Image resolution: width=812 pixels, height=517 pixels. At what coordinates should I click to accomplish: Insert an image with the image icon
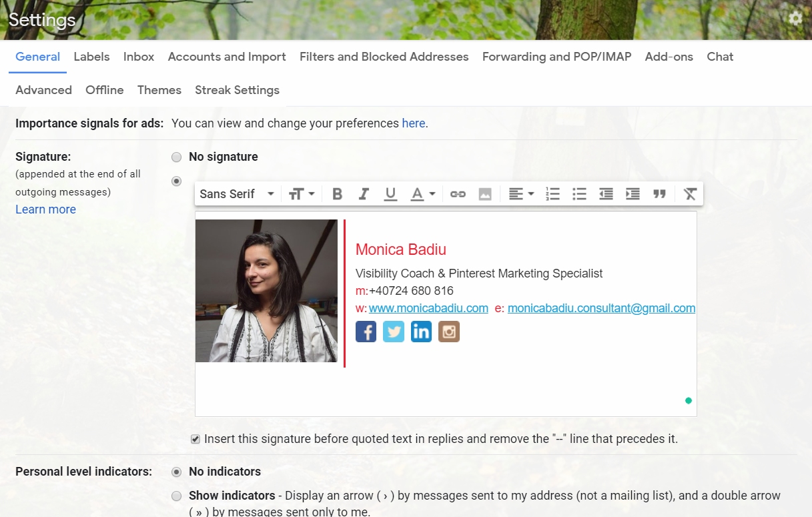point(485,194)
